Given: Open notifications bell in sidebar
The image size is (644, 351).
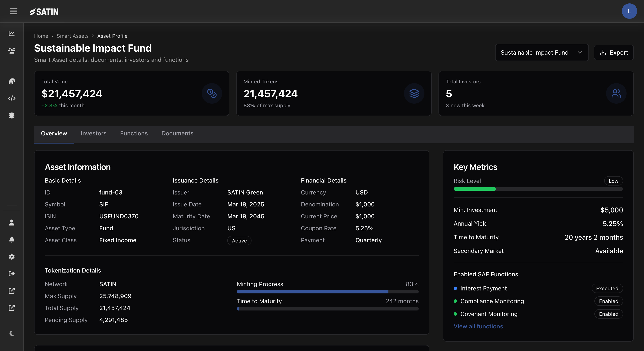Looking at the screenshot, I should (x=12, y=240).
